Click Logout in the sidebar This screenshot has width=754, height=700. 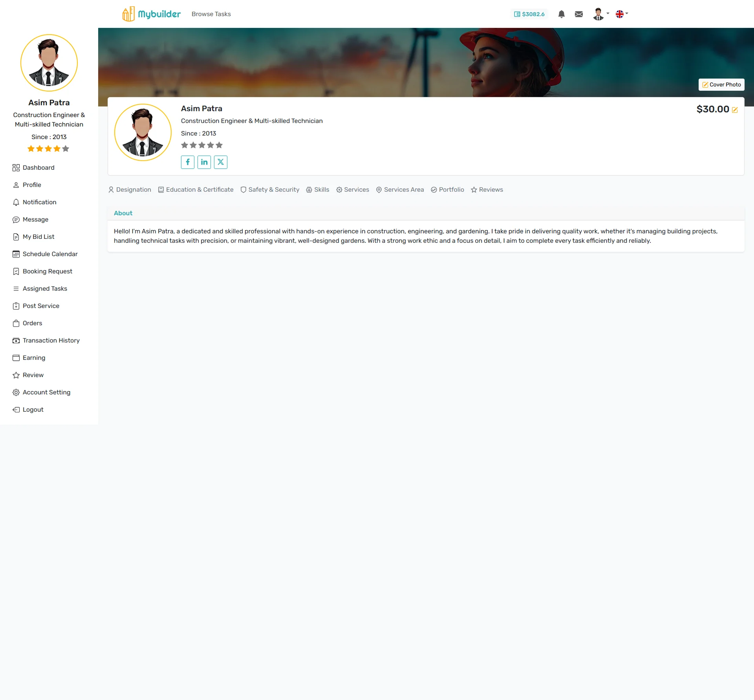tap(33, 410)
